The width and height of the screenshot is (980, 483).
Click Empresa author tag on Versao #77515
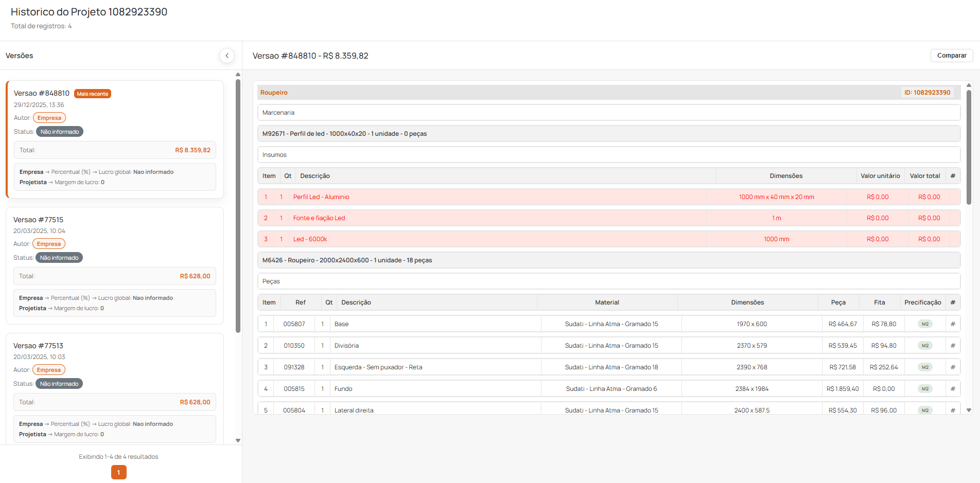click(49, 244)
